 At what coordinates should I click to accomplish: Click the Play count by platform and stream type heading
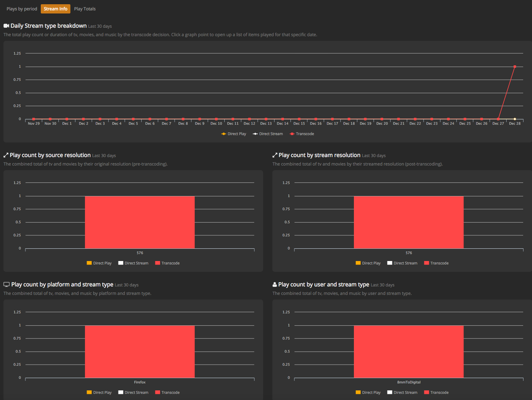click(x=62, y=285)
